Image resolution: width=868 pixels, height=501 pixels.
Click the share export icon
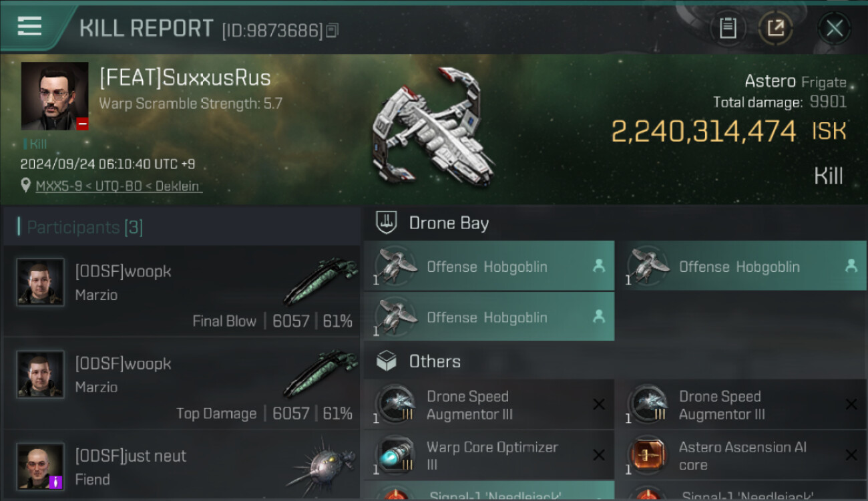pyautogui.click(x=775, y=28)
